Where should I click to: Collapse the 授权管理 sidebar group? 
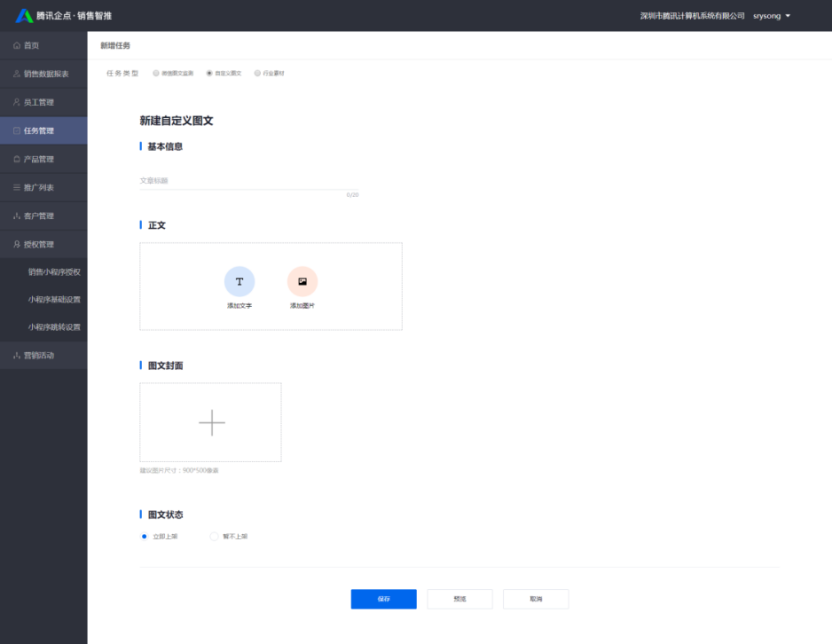39,244
